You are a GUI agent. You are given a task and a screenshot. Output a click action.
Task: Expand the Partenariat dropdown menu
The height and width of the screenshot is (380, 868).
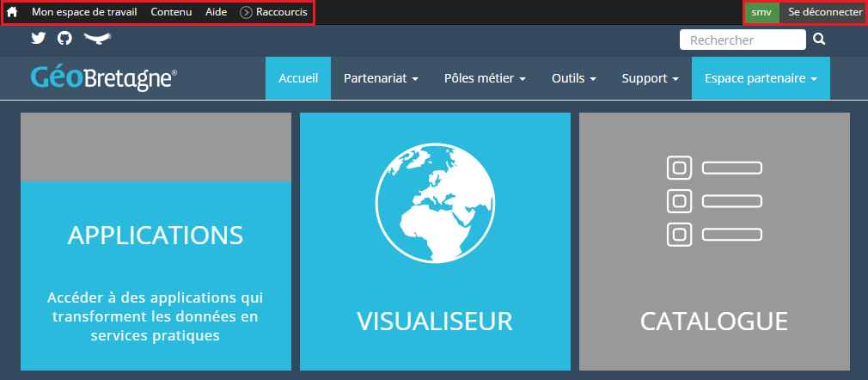point(381,78)
